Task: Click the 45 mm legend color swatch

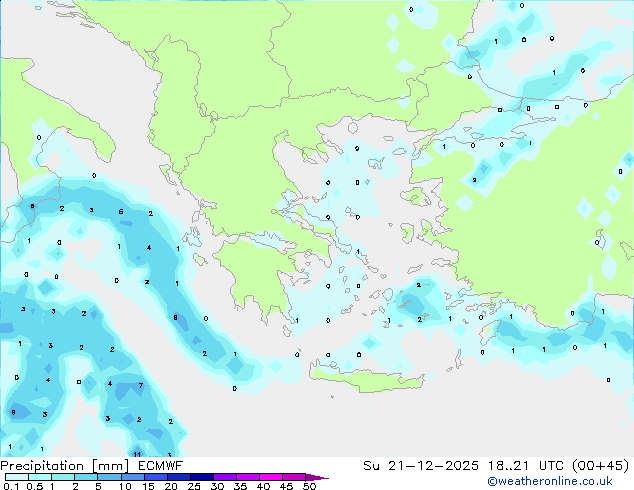Action: (x=294, y=477)
